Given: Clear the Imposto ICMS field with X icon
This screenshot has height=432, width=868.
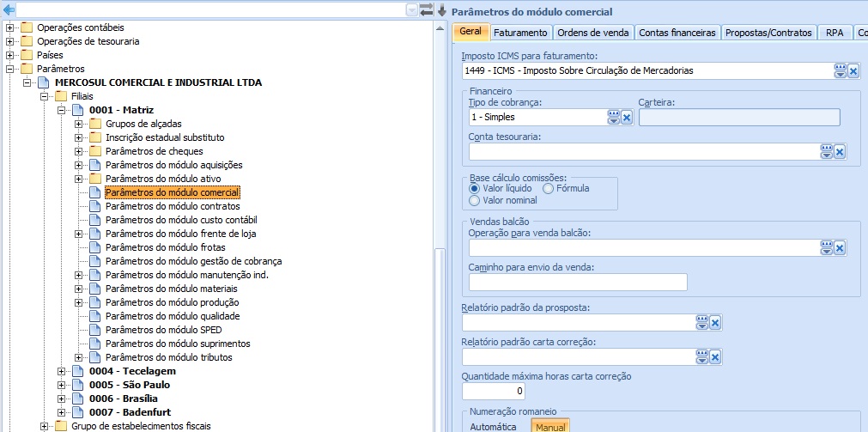Looking at the screenshot, I should point(853,71).
